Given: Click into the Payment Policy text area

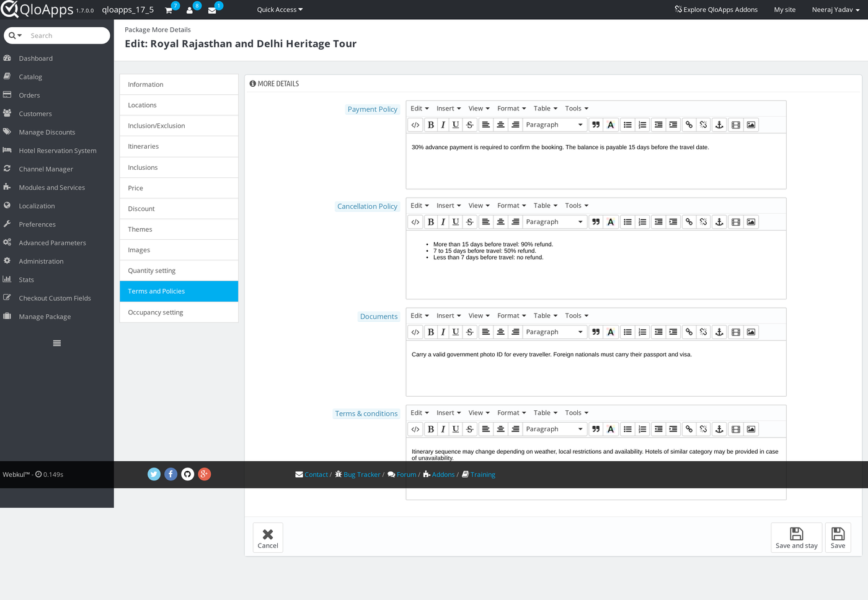Looking at the screenshot, I should [x=596, y=161].
